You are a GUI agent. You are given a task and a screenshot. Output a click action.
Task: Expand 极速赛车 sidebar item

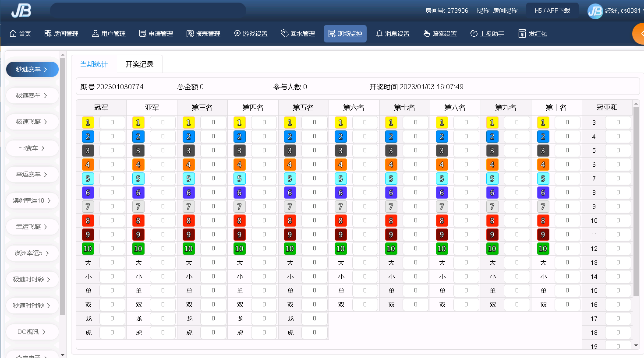32,95
